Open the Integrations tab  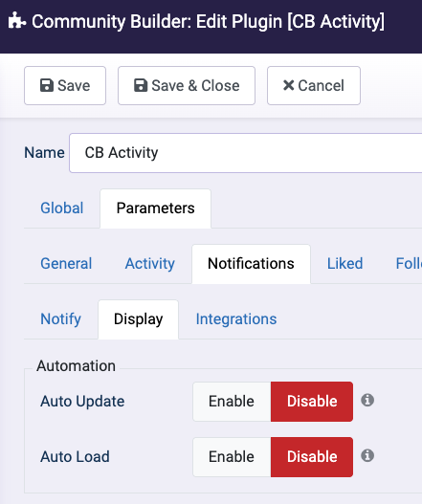click(x=236, y=319)
